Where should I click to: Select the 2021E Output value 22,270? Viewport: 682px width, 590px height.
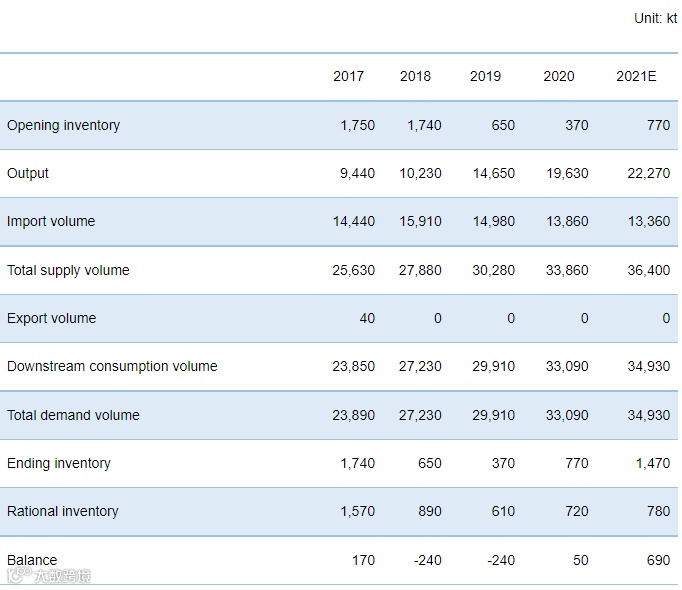649,174
